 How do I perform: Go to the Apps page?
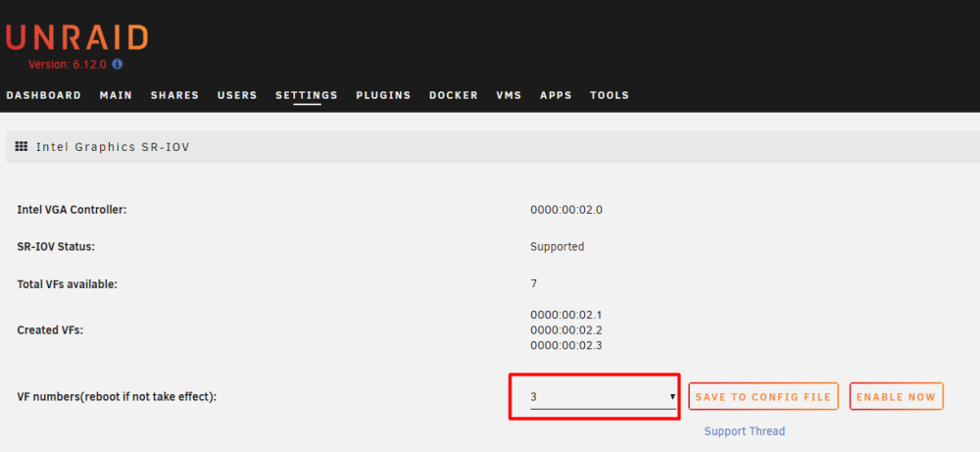pos(556,96)
